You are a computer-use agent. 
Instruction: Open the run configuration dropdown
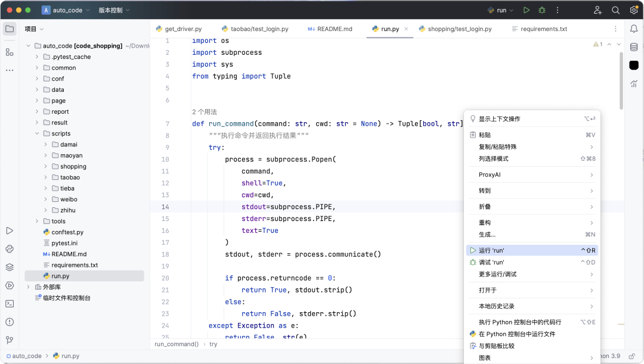[501, 10]
